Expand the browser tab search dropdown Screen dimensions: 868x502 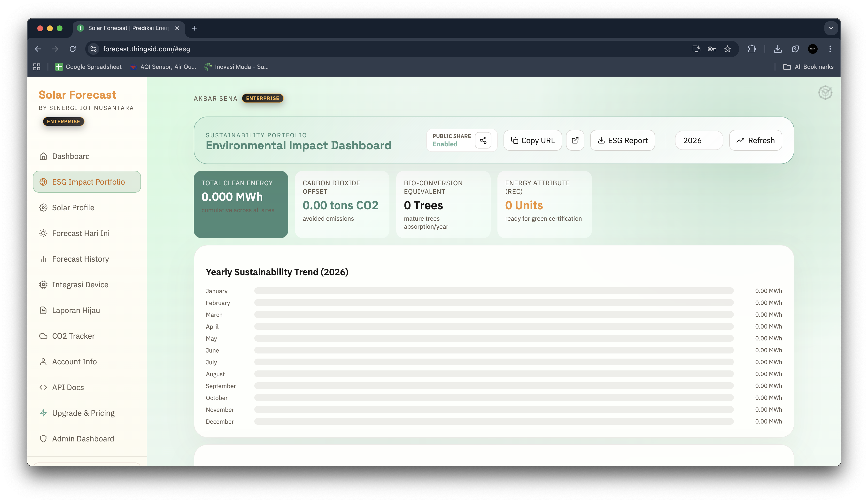click(831, 28)
